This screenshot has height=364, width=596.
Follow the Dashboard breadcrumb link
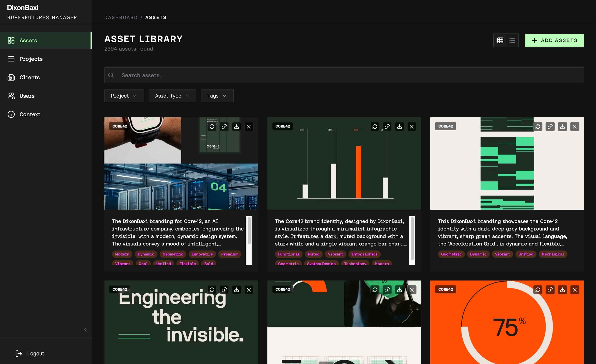pos(121,17)
